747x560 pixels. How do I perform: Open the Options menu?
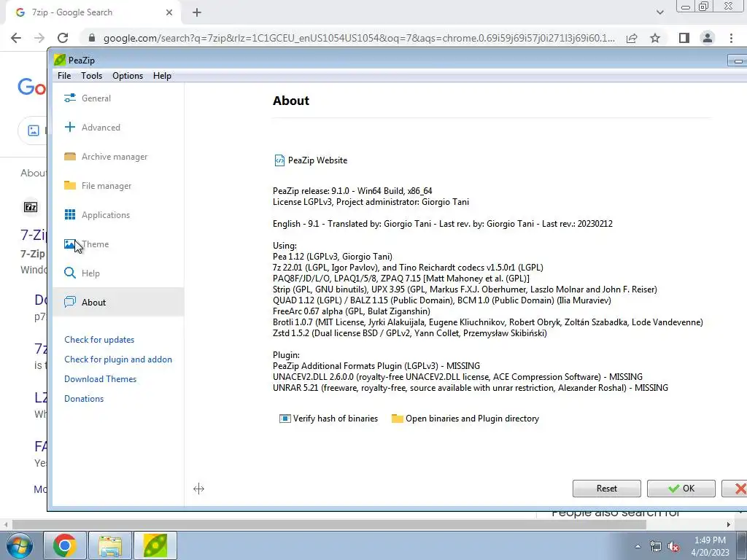[128, 76]
